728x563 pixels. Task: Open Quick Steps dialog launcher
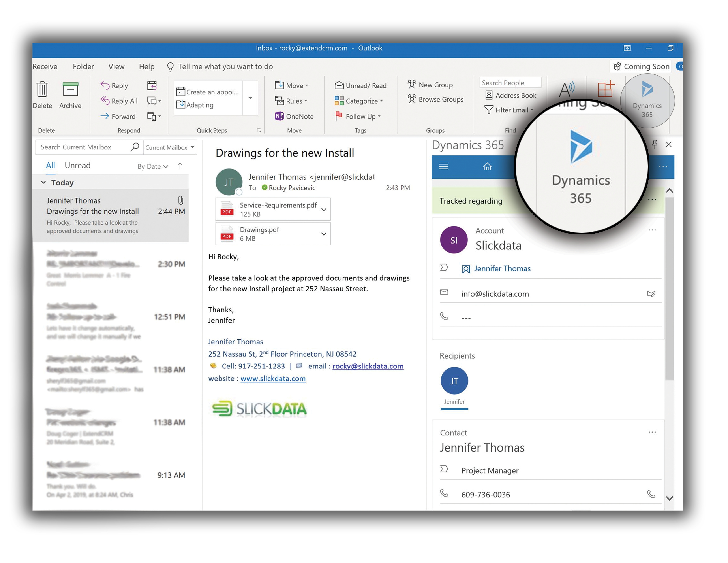[x=259, y=131]
